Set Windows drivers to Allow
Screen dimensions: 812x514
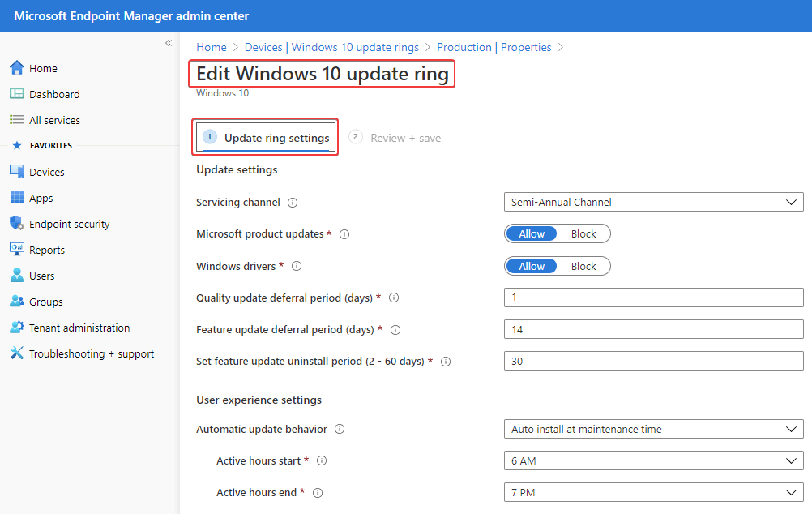532,266
